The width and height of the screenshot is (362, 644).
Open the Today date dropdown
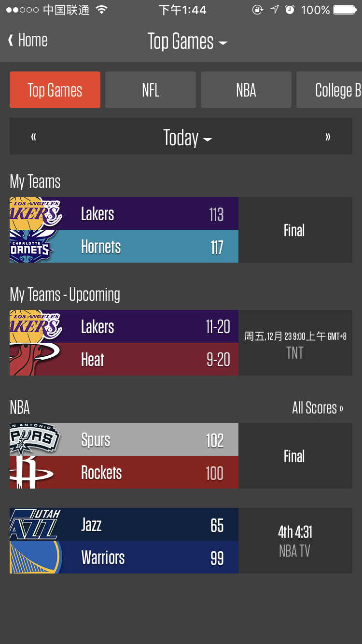tap(187, 138)
